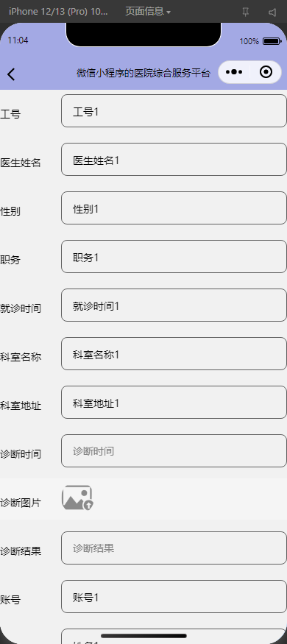Tap the battery indicator in the status bar

coord(272,41)
